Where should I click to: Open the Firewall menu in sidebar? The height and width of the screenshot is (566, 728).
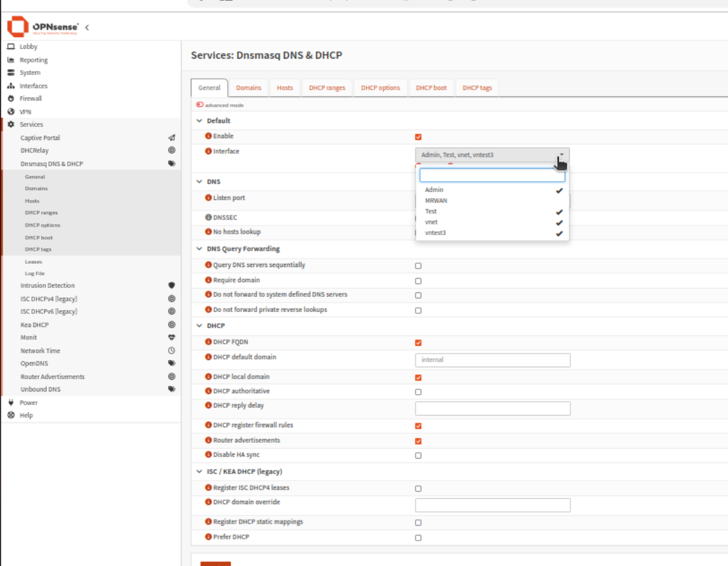point(31,98)
